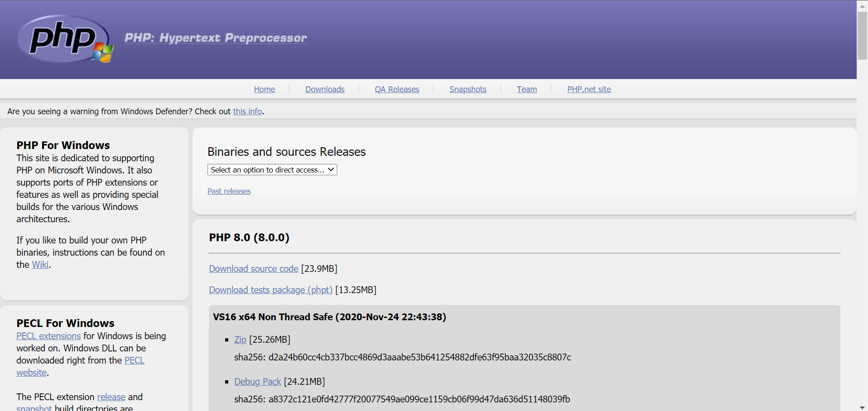868x411 pixels.
Task: Click the scrollbar up arrow
Action: click(x=862, y=6)
